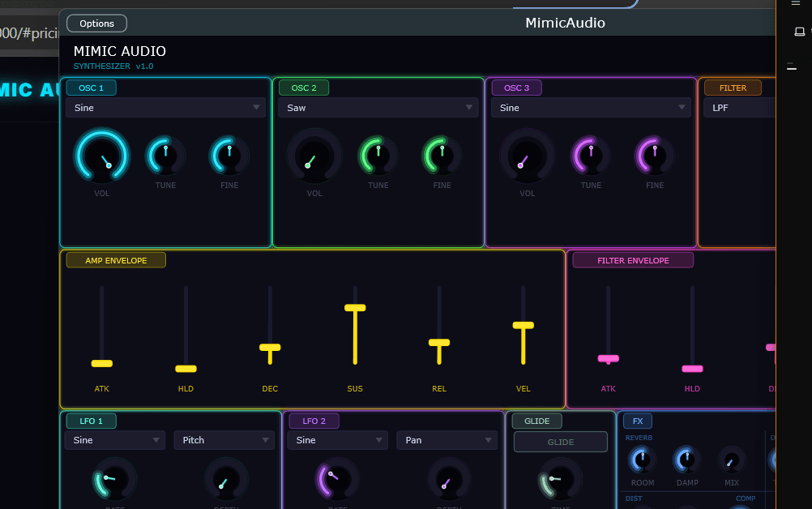The width and height of the screenshot is (812, 509).
Task: Click the LFO 2 section label
Action: coord(314,421)
